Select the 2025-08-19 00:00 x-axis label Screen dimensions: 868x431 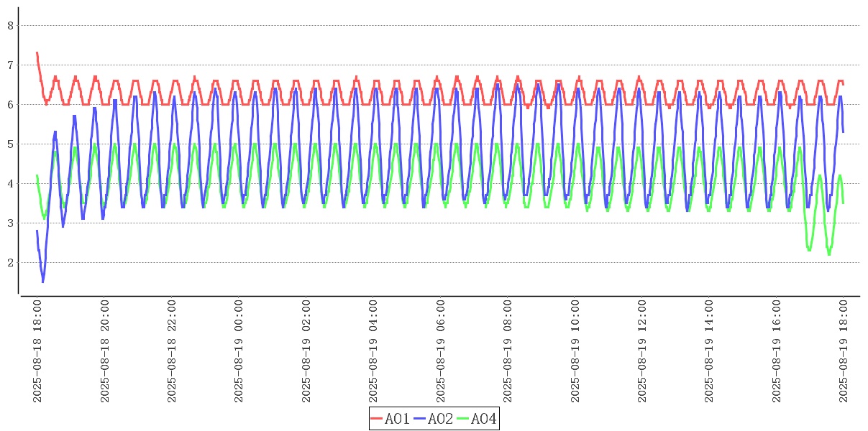(x=239, y=352)
